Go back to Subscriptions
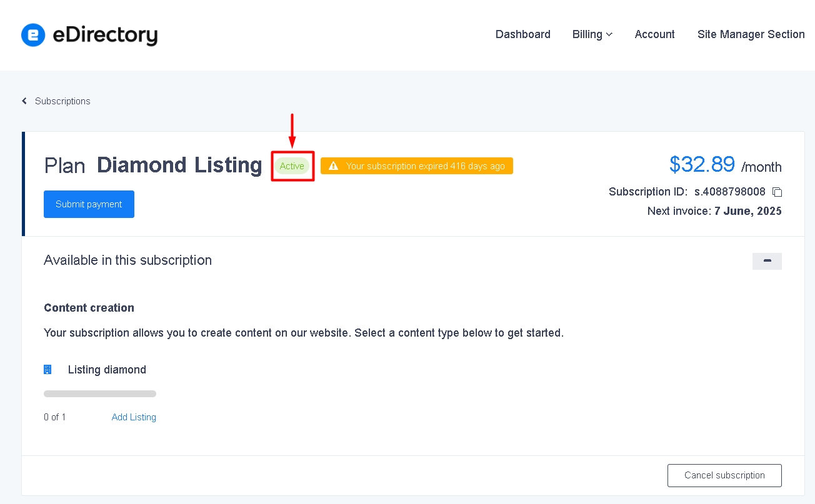 tap(56, 101)
